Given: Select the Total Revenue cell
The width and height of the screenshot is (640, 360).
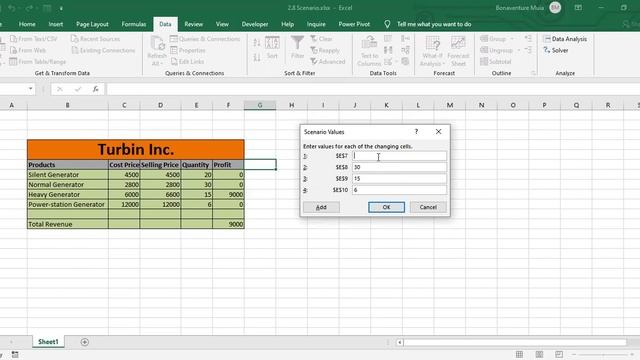Looking at the screenshot, I should click(68, 224).
